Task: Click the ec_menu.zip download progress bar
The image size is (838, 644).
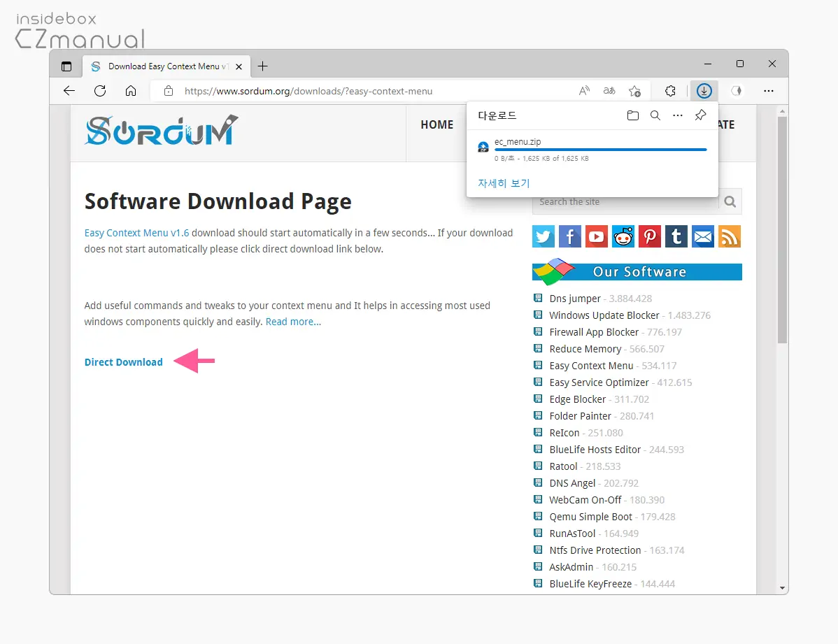Action: [601, 150]
